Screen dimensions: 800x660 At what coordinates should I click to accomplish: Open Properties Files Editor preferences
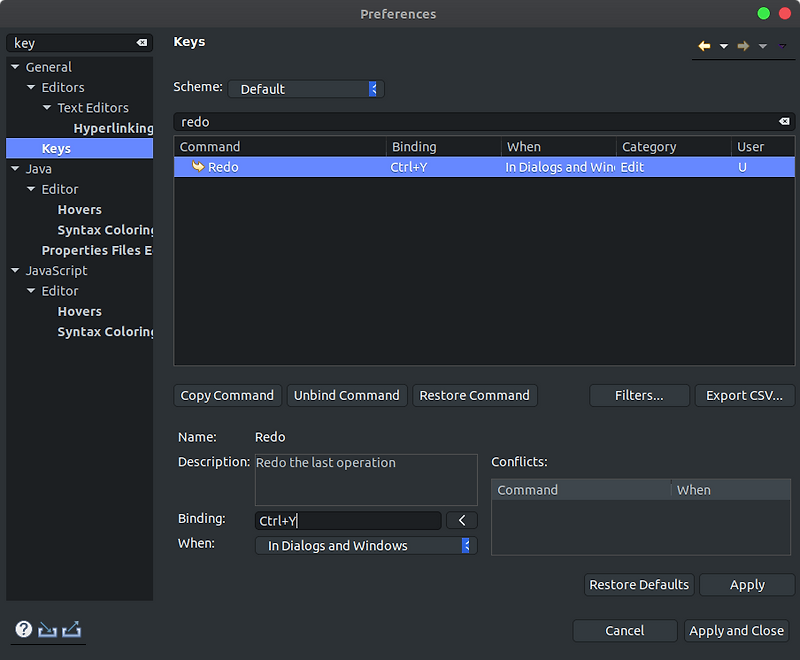pyautogui.click(x=96, y=250)
